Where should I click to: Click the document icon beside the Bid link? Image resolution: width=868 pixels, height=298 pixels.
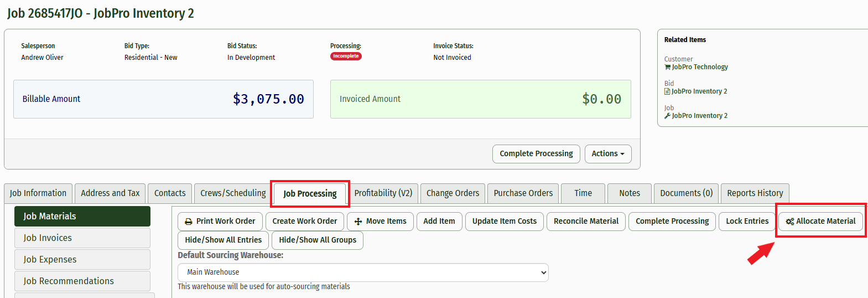pyautogui.click(x=667, y=91)
